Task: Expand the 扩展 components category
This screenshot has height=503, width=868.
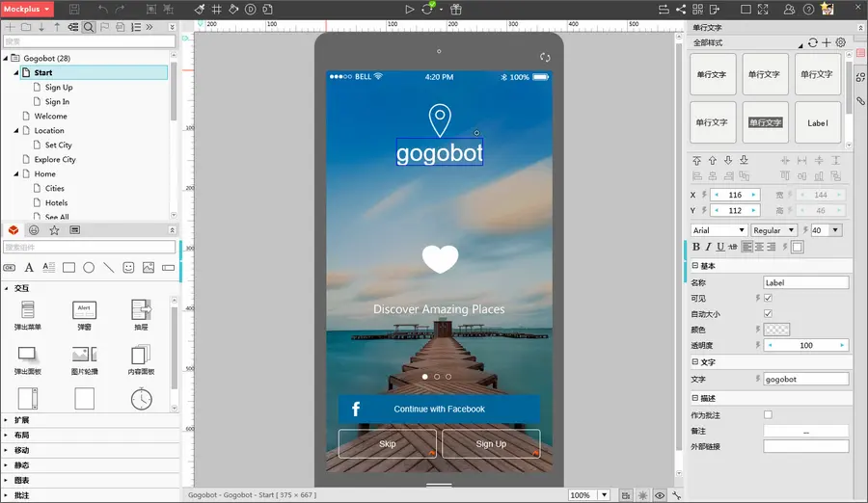Action: pos(6,420)
